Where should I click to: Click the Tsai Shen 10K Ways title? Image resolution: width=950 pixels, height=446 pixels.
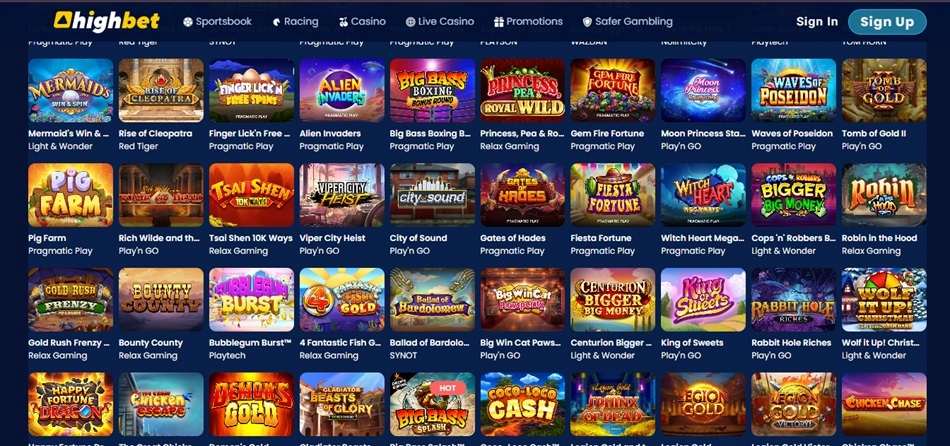point(251,238)
